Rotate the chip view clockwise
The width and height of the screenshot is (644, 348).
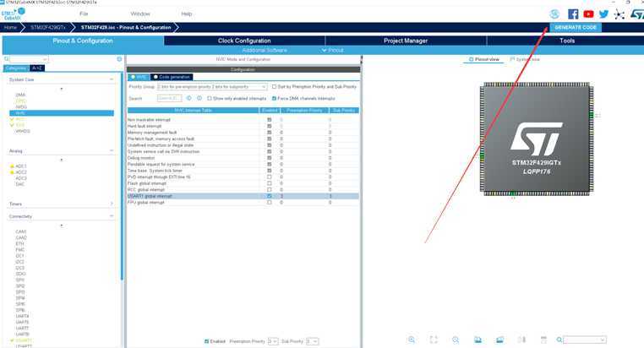pyautogui.click(x=478, y=340)
